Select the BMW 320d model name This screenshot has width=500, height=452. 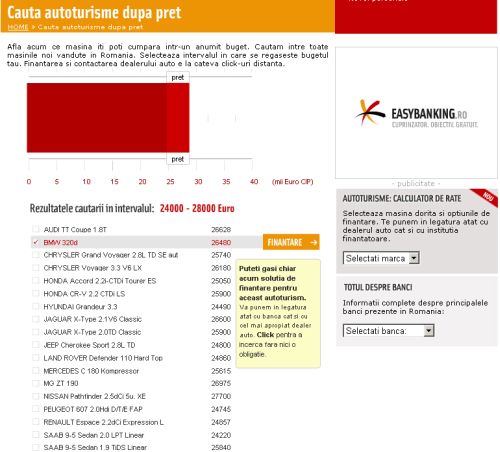pos(60,242)
